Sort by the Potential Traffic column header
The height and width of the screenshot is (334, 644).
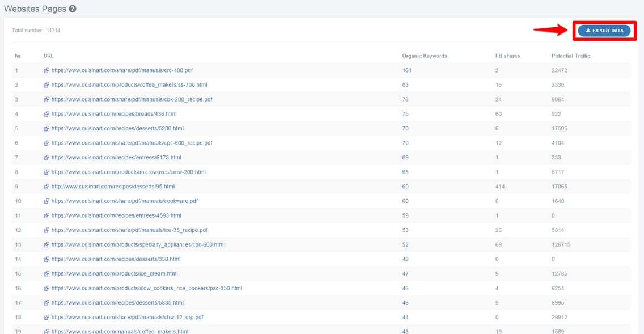[570, 56]
